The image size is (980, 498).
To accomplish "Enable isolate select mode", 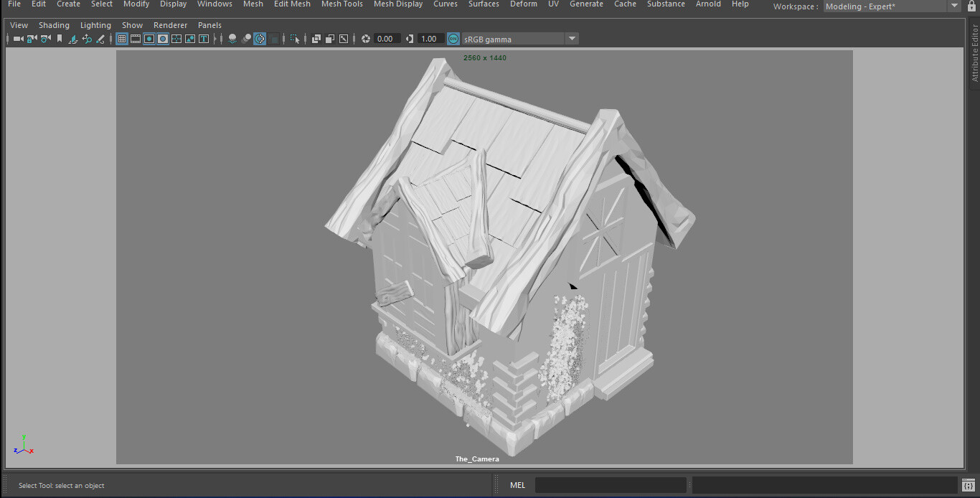I will pyautogui.click(x=296, y=39).
